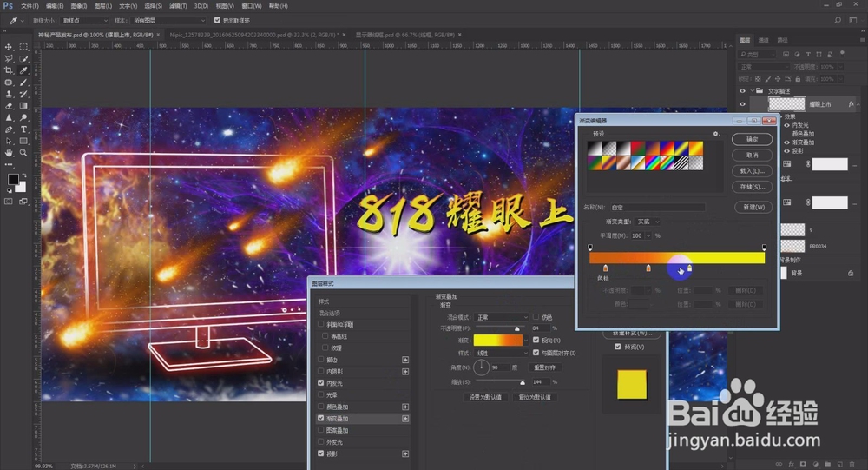Hide the 文字描述 group via eye icon
868x470 pixels.
pos(742,91)
